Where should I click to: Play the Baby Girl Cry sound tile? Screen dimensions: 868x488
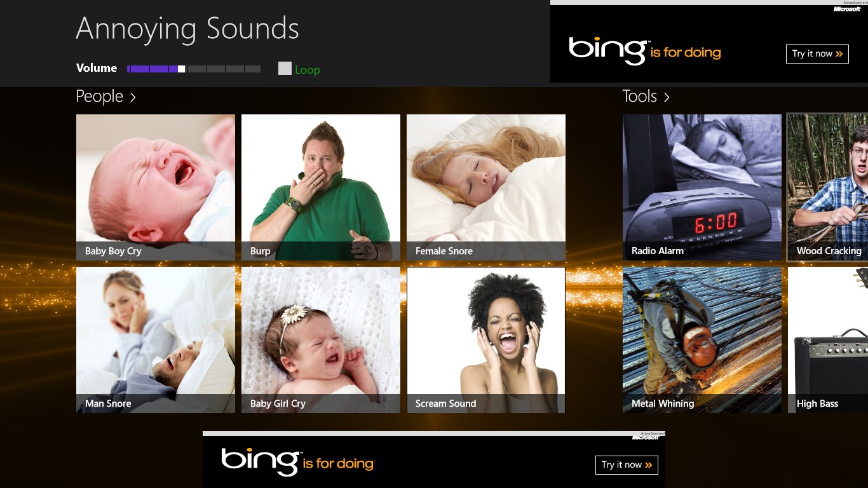click(x=321, y=340)
